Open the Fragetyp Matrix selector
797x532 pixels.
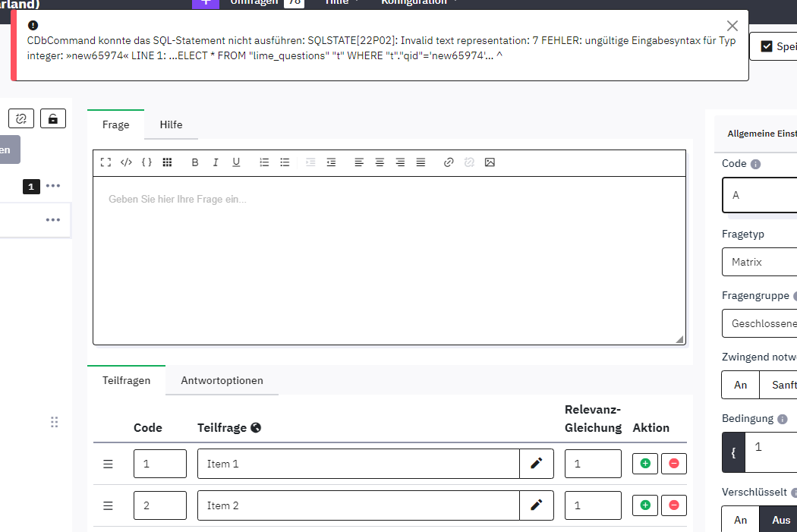click(760, 262)
